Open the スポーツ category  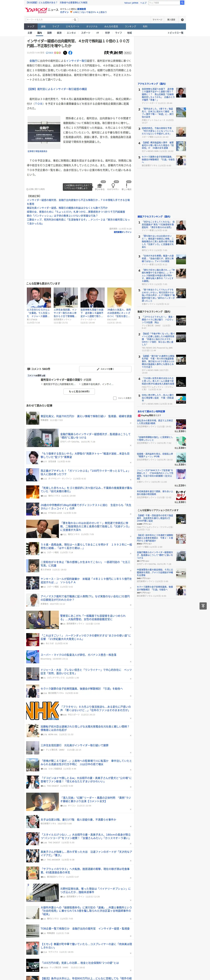86,33
